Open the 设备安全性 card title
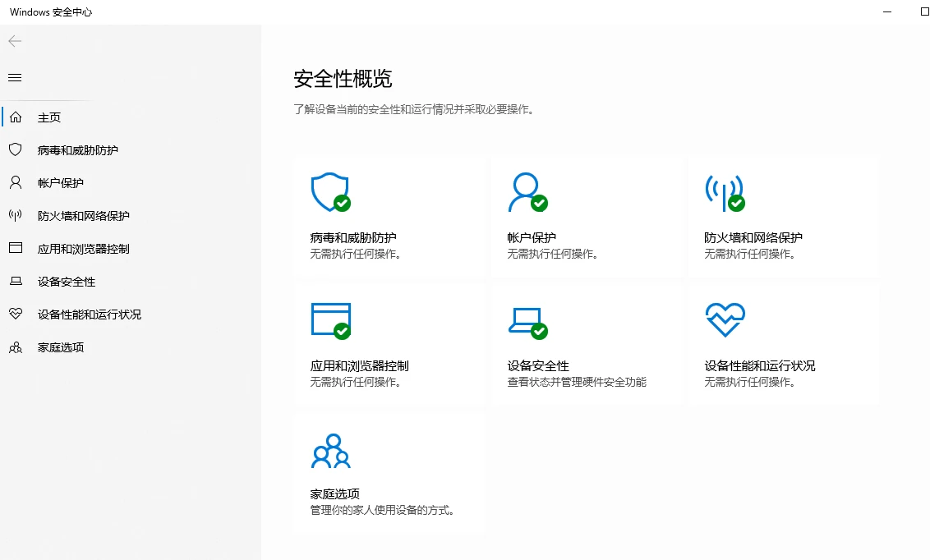The height and width of the screenshot is (560, 930). [538, 365]
